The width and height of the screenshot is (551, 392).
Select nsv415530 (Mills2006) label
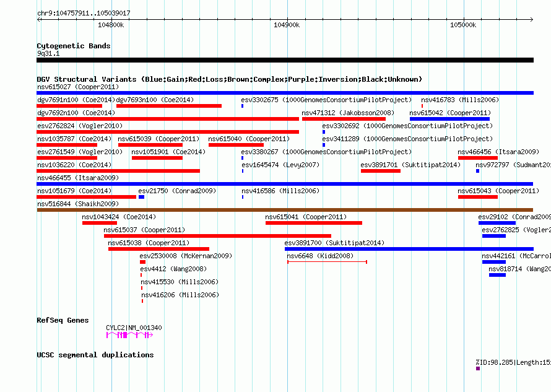(180, 282)
